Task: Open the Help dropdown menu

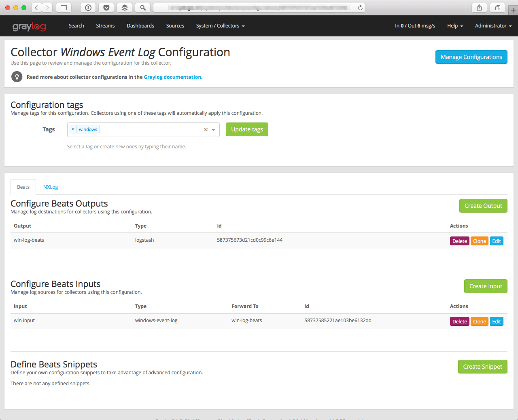Action: (x=455, y=26)
